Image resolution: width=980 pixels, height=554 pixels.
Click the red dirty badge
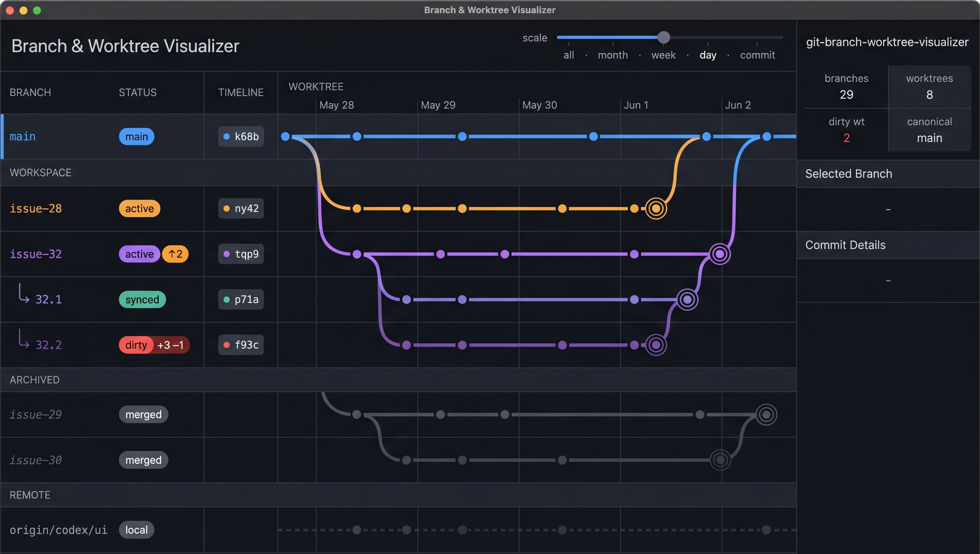pos(136,345)
